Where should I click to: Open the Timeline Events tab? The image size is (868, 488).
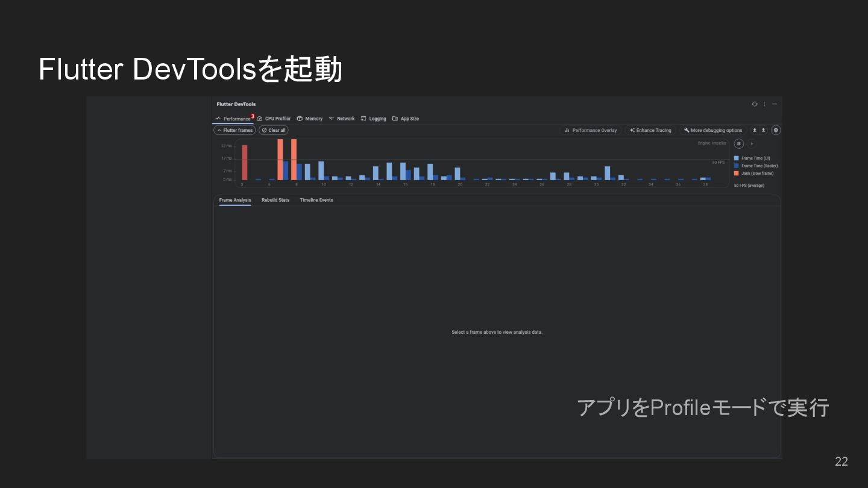pyautogui.click(x=316, y=200)
